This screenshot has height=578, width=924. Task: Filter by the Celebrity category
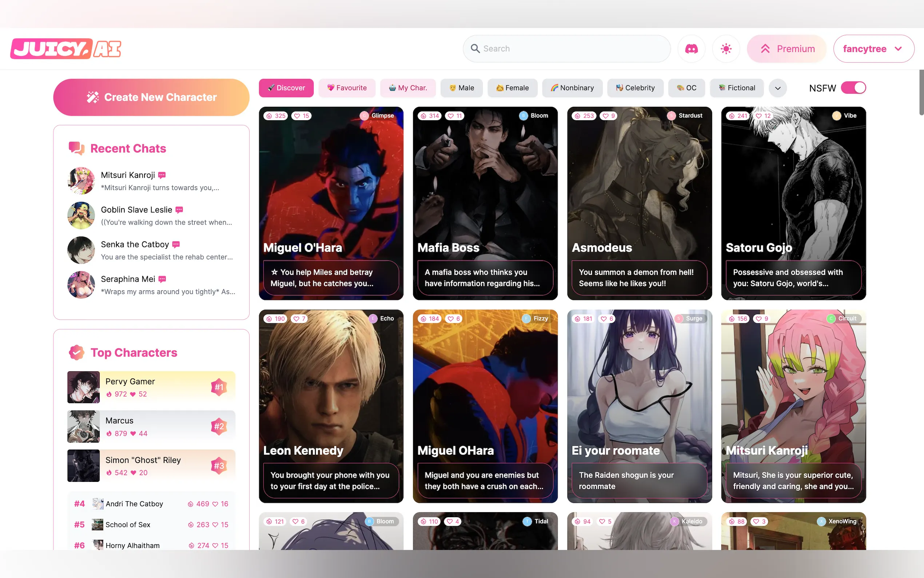coord(635,88)
